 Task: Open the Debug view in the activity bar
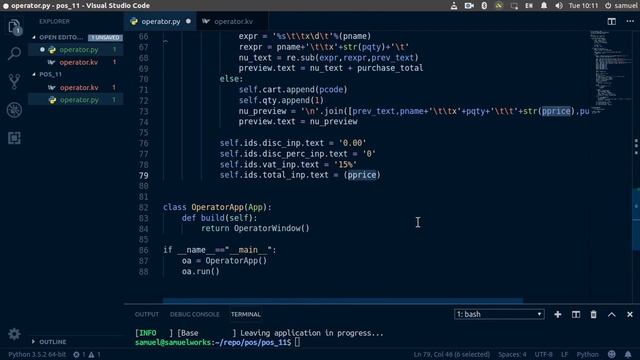(x=14, y=110)
